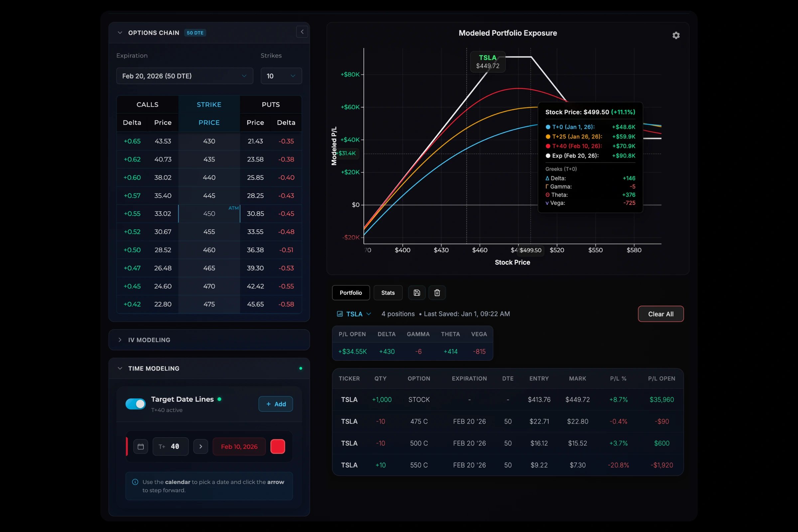Open the strikes count dropdown showing 10
This screenshot has height=532, width=798.
[281, 76]
